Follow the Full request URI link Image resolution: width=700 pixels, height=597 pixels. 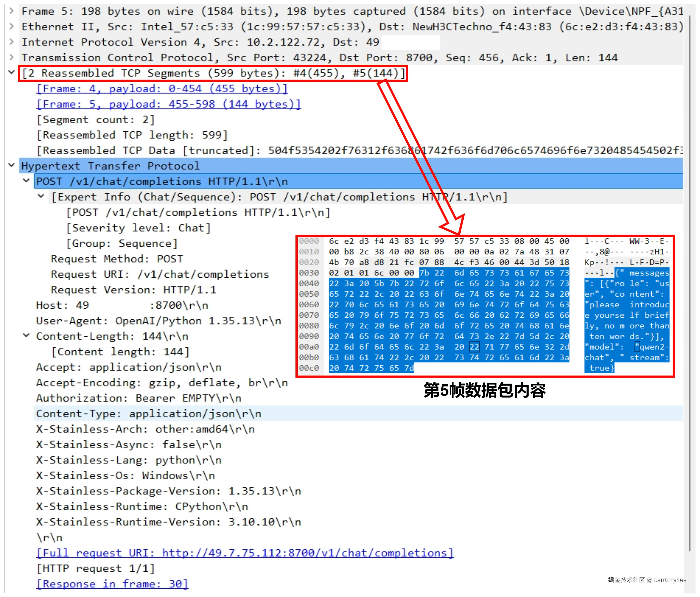point(245,553)
